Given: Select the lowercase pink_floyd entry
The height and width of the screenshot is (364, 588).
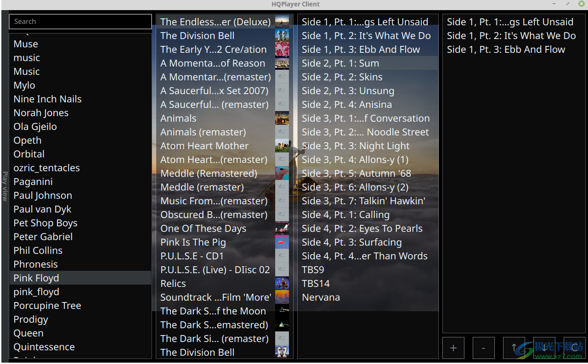Looking at the screenshot, I should (x=80, y=292).
